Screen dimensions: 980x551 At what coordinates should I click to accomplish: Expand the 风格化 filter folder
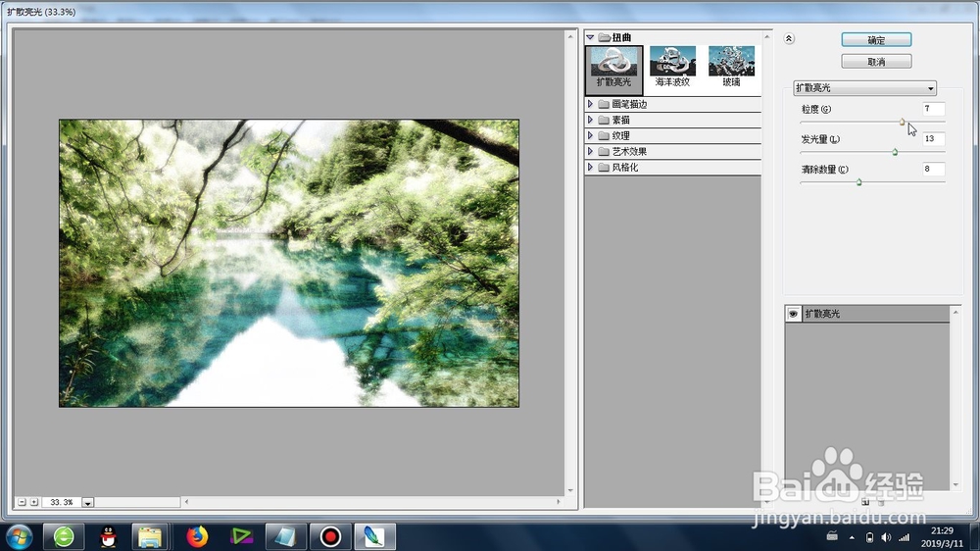click(590, 167)
